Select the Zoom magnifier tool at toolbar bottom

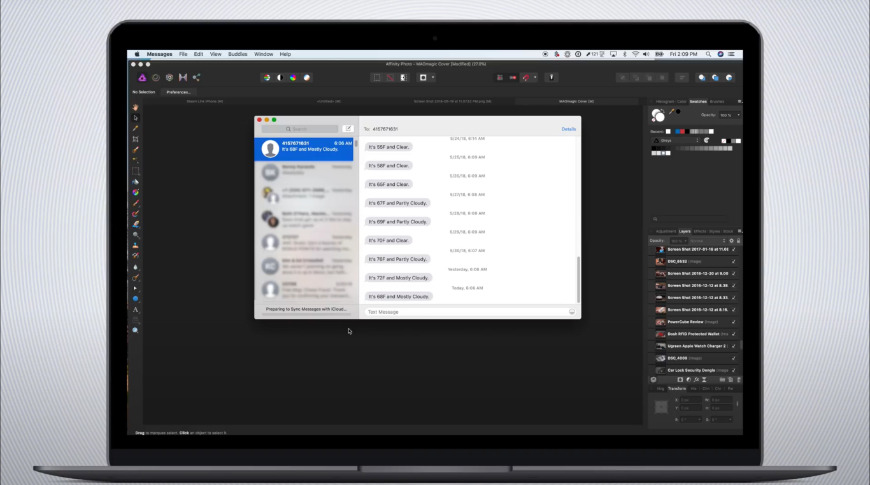135,330
